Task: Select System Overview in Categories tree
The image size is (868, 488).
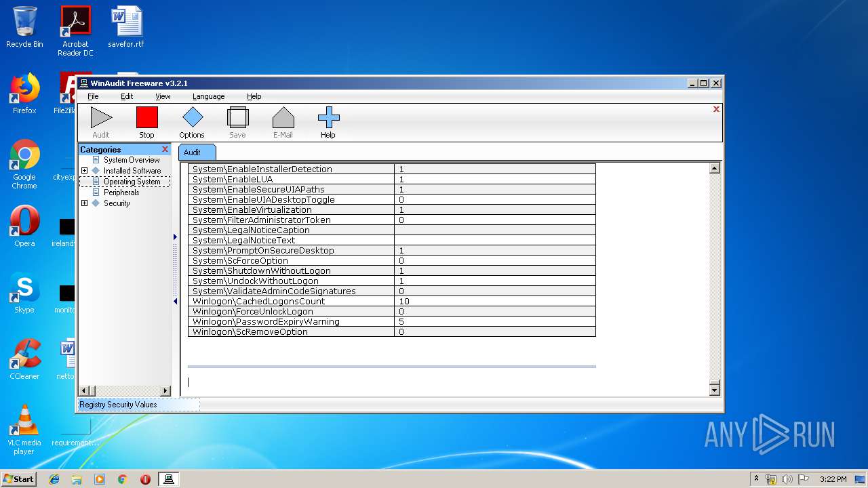Action: pos(132,160)
